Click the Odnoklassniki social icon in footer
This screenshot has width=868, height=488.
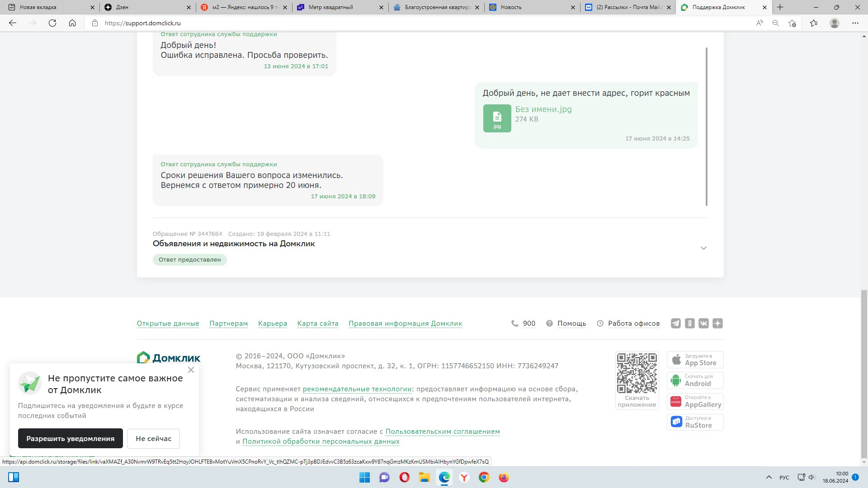689,324
